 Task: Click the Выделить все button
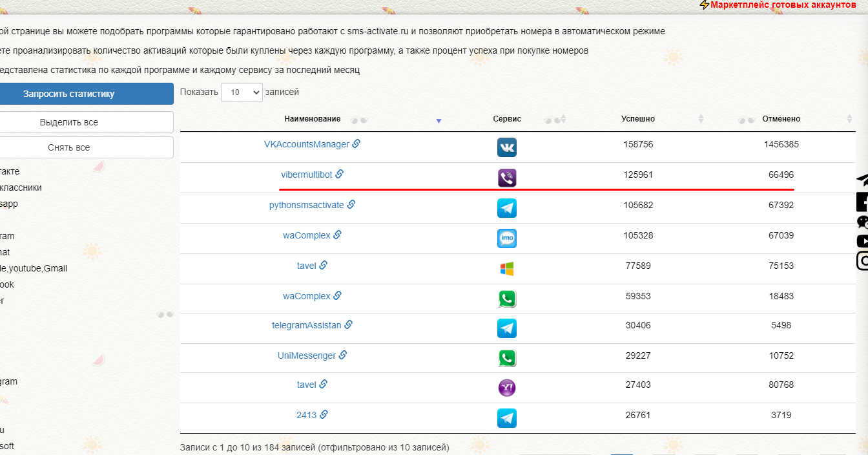[x=69, y=122]
